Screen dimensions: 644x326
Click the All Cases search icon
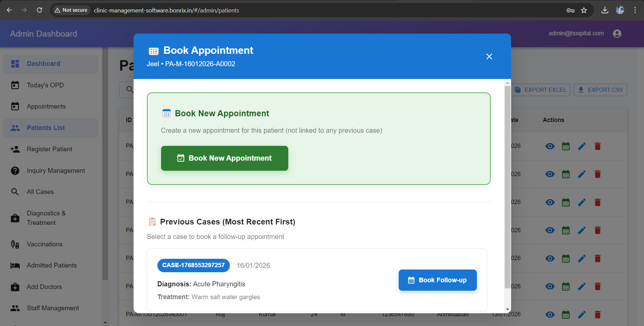click(15, 192)
